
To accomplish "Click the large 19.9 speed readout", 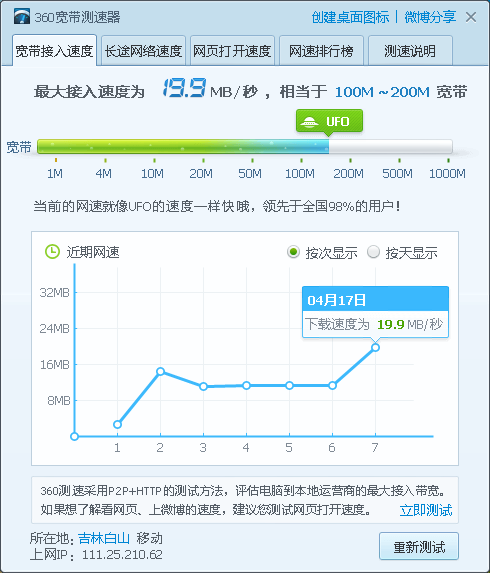I will (185, 88).
